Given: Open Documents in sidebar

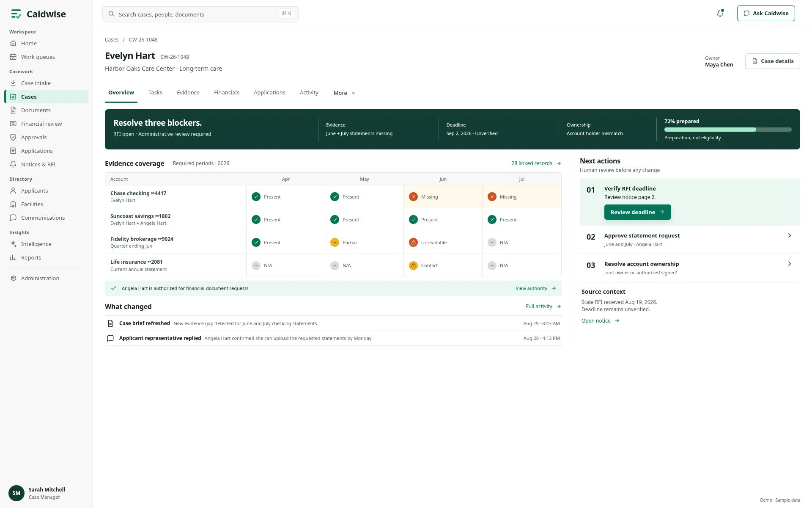Looking at the screenshot, I should coord(47,110).
